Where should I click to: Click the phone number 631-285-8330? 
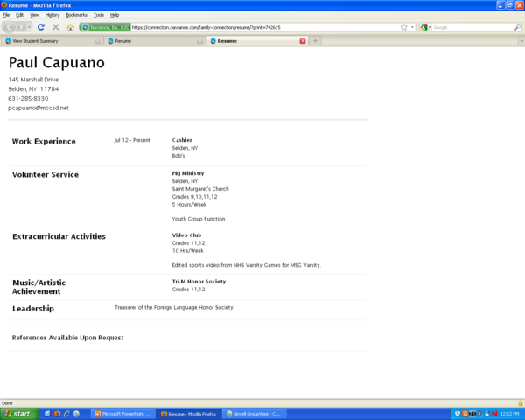(28, 99)
